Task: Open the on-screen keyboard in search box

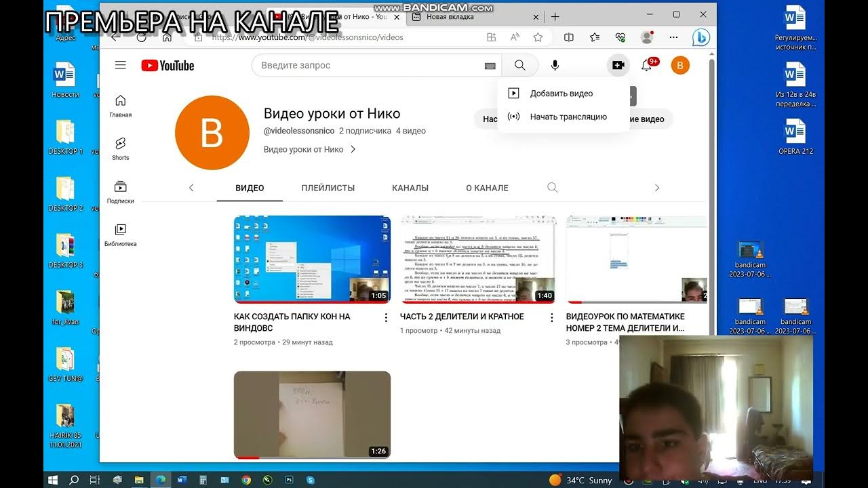Action: click(x=490, y=66)
